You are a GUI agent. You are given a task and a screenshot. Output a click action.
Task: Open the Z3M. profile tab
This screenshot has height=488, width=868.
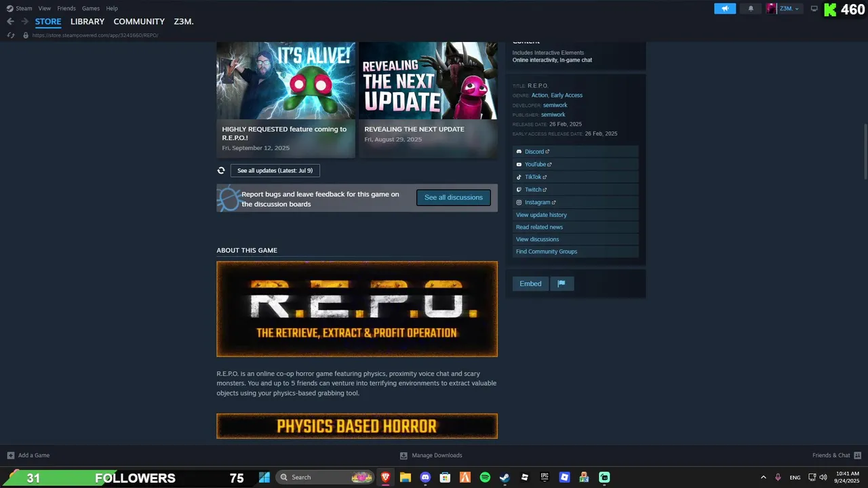[184, 22]
